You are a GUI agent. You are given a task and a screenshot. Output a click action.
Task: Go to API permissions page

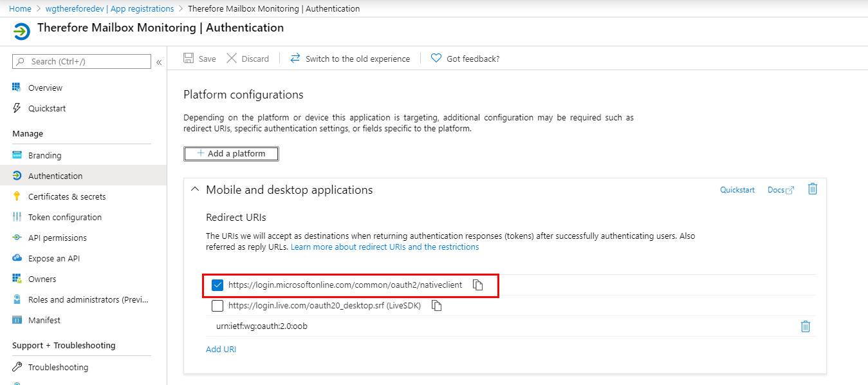[x=57, y=238]
